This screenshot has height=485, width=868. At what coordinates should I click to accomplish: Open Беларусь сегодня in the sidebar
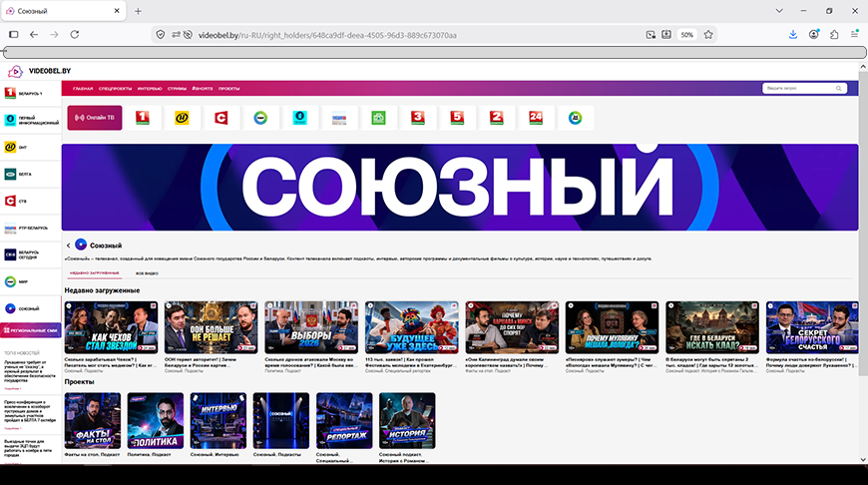click(x=31, y=254)
